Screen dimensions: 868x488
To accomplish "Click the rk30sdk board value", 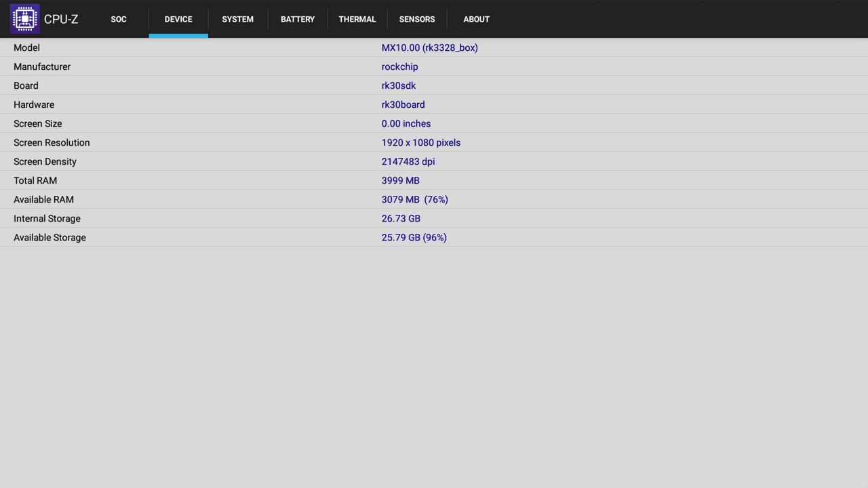I will [x=399, y=85].
